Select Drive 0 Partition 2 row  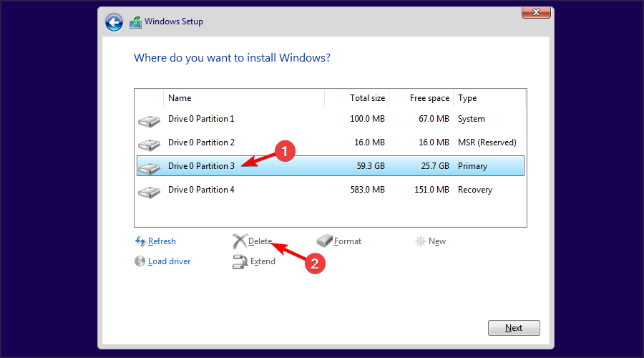(x=330, y=142)
